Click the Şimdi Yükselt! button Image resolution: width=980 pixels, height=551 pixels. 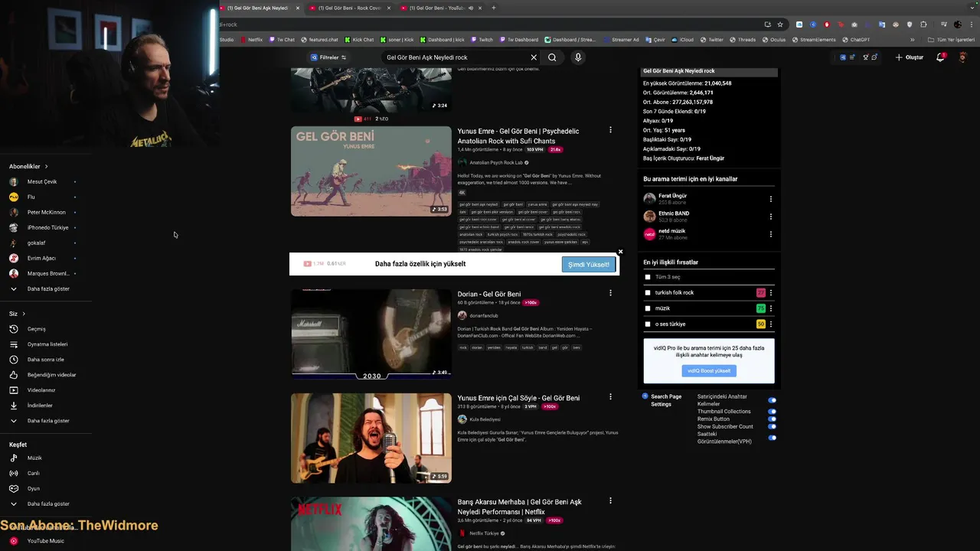coord(588,264)
